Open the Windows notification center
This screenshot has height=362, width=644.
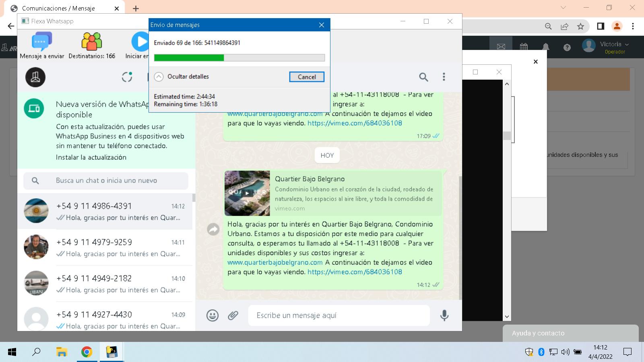click(627, 352)
